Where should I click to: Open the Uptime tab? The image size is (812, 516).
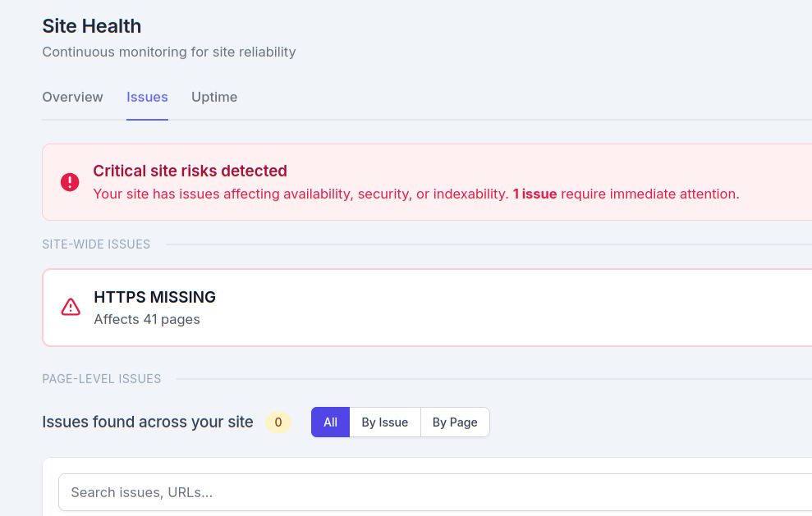point(214,97)
